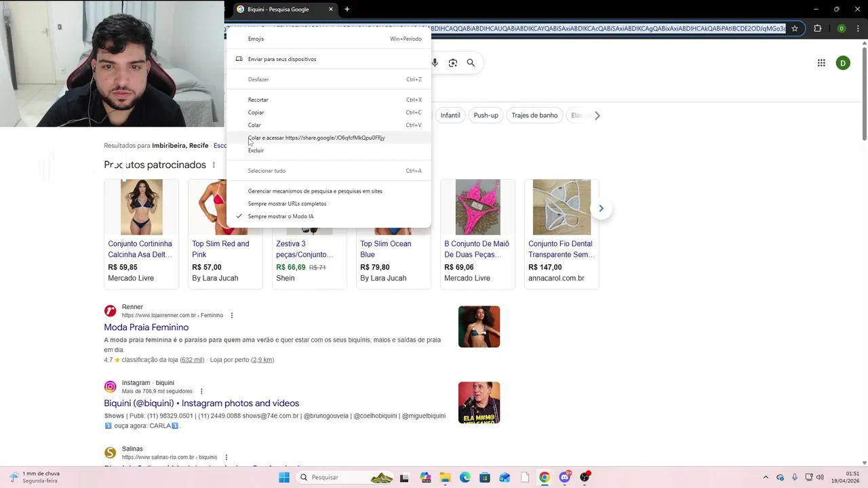The height and width of the screenshot is (488, 868).
Task: Open a new tab with plus button
Action: pos(347,9)
